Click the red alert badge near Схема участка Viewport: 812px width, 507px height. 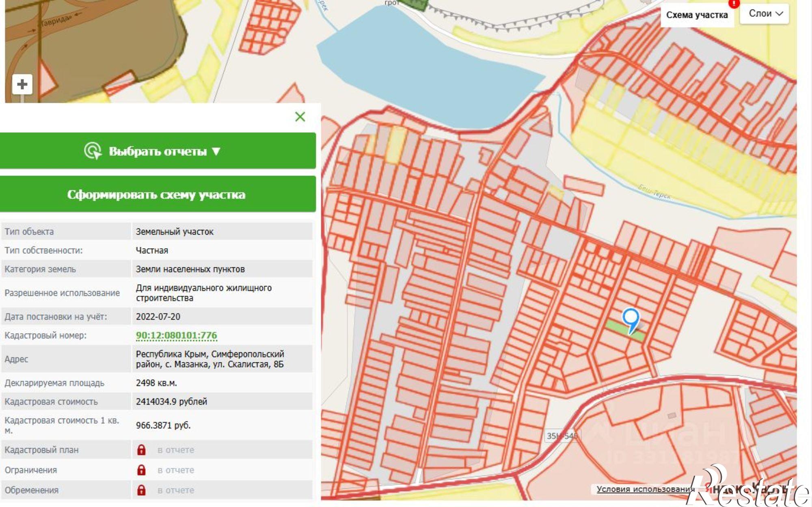pyautogui.click(x=733, y=3)
